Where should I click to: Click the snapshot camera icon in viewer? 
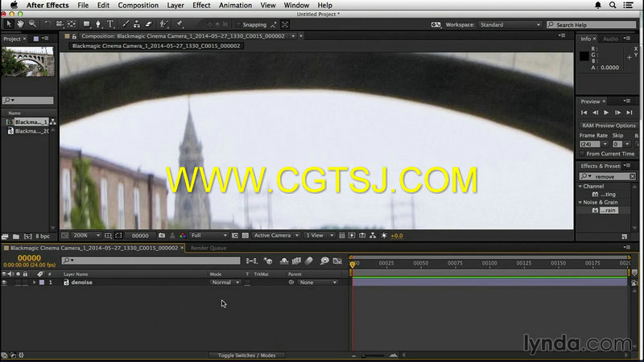[162, 236]
